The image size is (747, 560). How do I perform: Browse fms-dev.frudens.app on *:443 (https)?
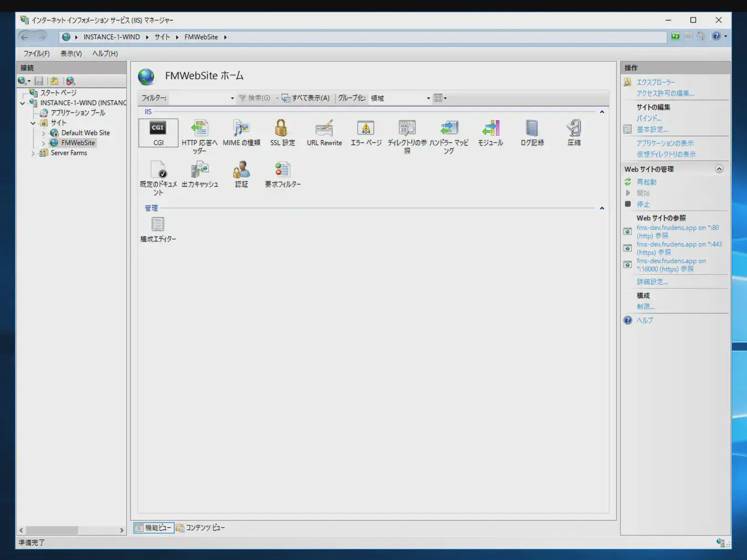(679, 248)
